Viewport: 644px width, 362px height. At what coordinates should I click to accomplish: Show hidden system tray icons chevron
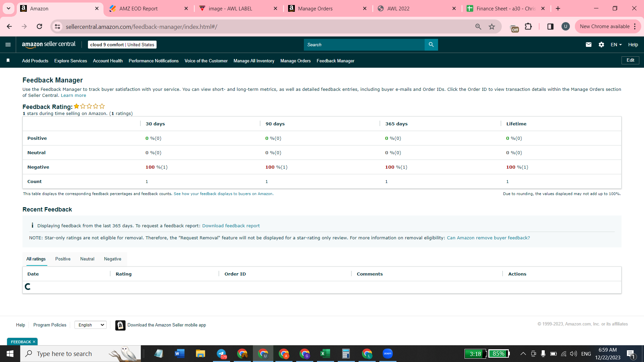click(x=523, y=354)
